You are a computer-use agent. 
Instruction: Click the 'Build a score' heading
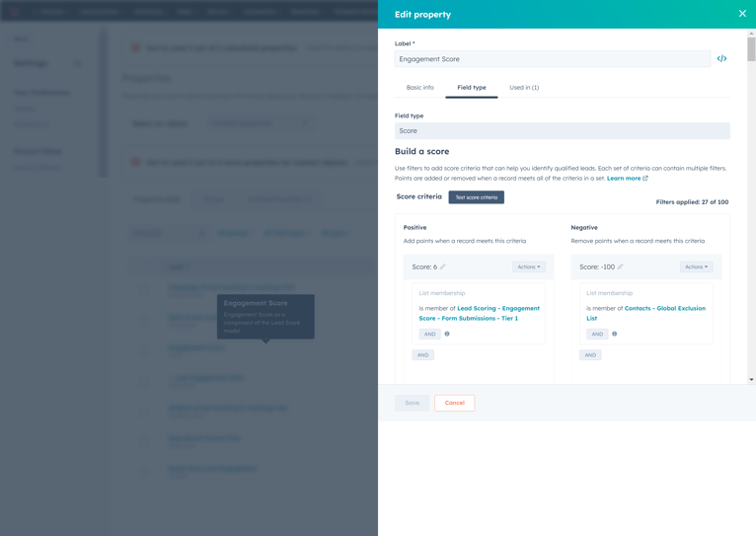coord(421,151)
